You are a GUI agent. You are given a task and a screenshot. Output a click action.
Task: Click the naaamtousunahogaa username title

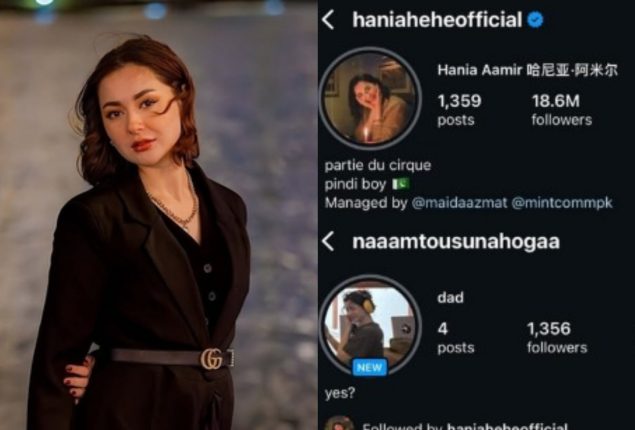[x=456, y=242]
